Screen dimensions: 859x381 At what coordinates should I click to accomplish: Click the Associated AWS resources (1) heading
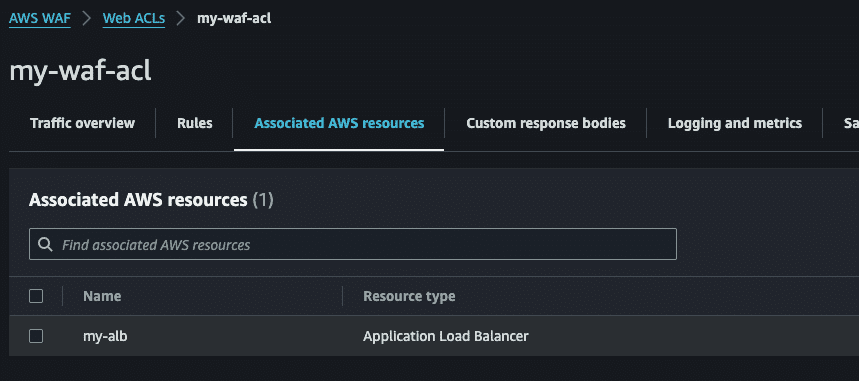(x=151, y=200)
